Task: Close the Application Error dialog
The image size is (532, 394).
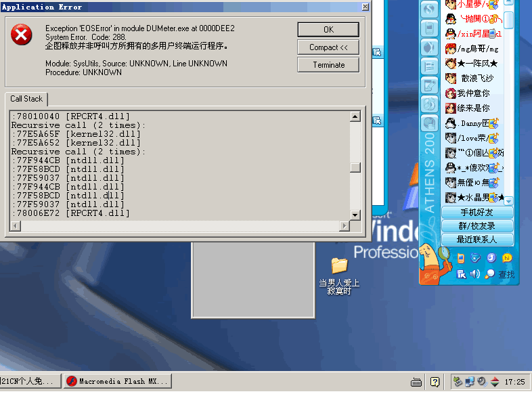Action: point(365,7)
